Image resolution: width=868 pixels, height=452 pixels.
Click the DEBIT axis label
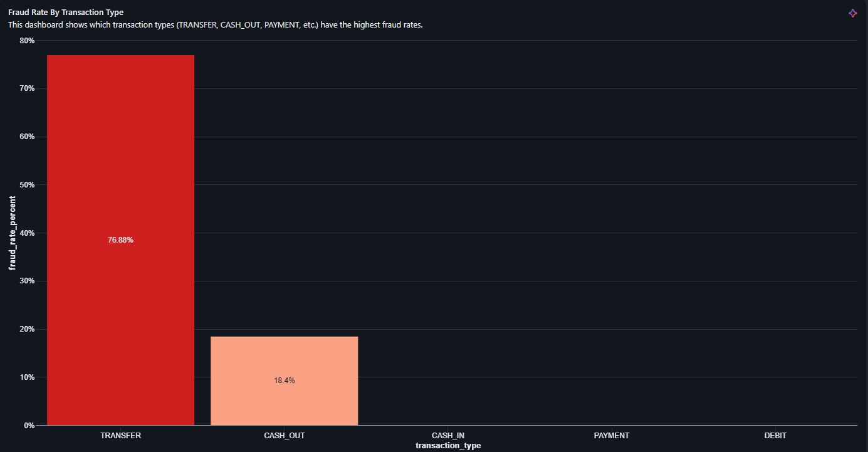775,435
